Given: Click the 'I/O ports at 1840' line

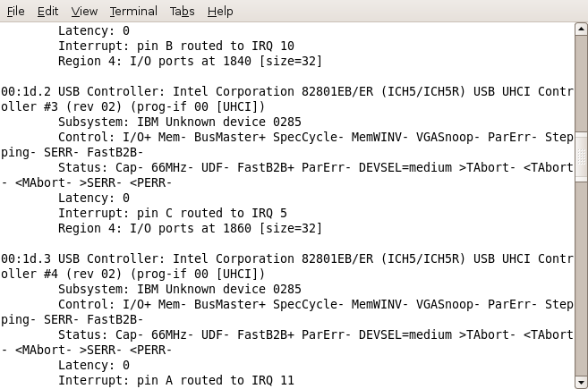Looking at the screenshot, I should [190, 61].
